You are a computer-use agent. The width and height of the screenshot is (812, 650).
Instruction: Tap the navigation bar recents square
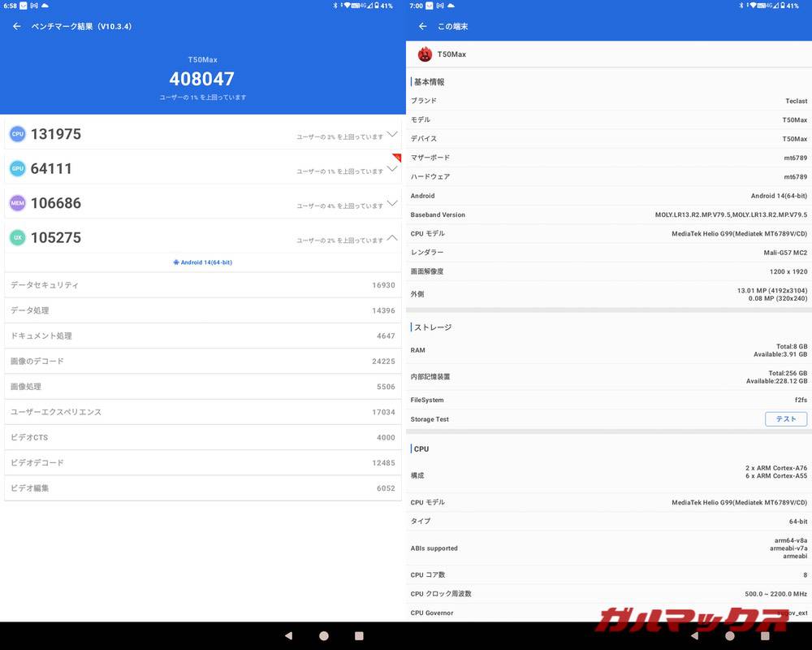(358, 635)
